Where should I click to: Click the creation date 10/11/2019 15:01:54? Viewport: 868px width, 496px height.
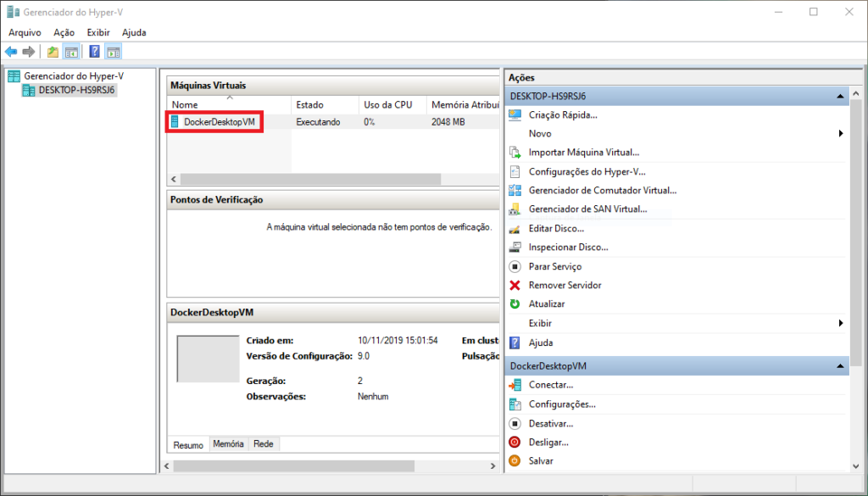(x=398, y=341)
